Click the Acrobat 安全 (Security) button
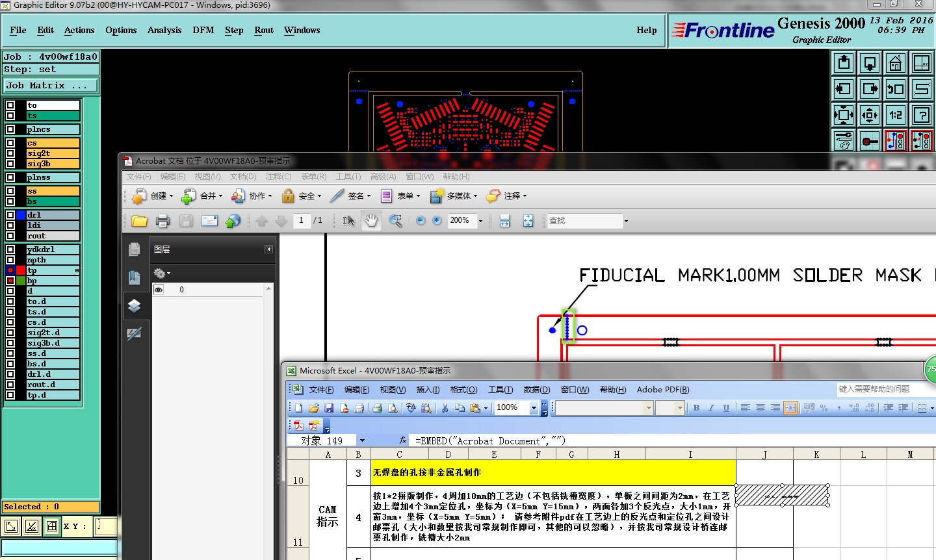 (x=302, y=196)
